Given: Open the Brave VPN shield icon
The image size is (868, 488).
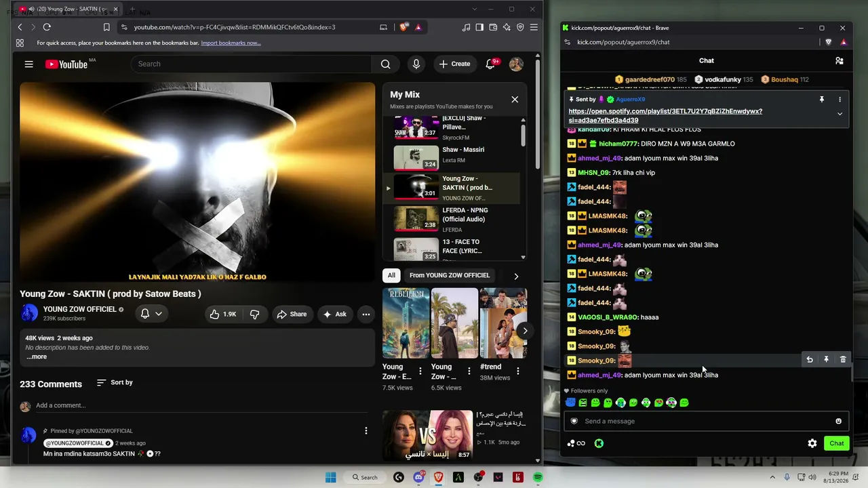Looking at the screenshot, I should coord(520,27).
